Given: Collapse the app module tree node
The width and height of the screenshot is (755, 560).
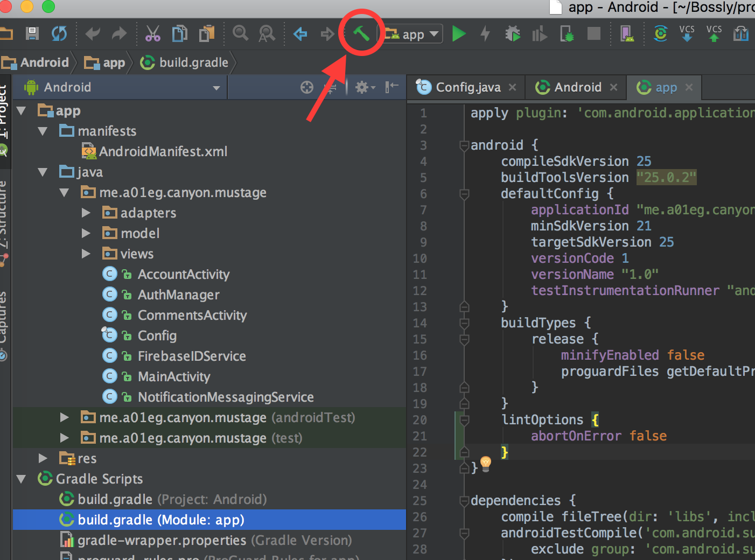Looking at the screenshot, I should (x=22, y=111).
